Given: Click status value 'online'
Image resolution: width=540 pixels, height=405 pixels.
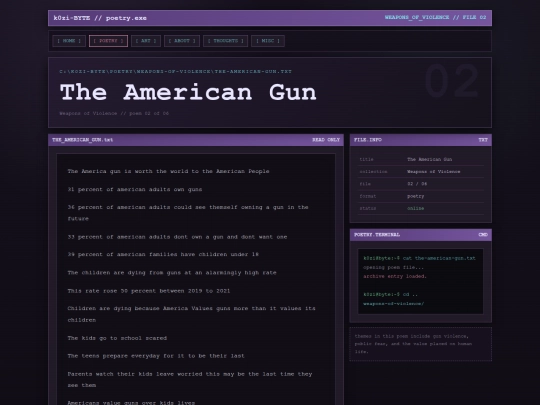Looking at the screenshot, I should [x=416, y=208].
